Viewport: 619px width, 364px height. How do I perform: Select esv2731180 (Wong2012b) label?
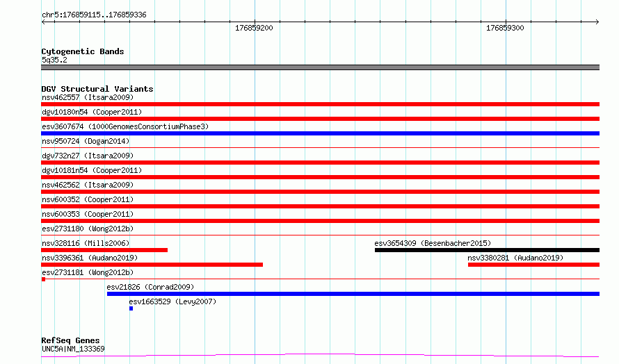pos(88,229)
